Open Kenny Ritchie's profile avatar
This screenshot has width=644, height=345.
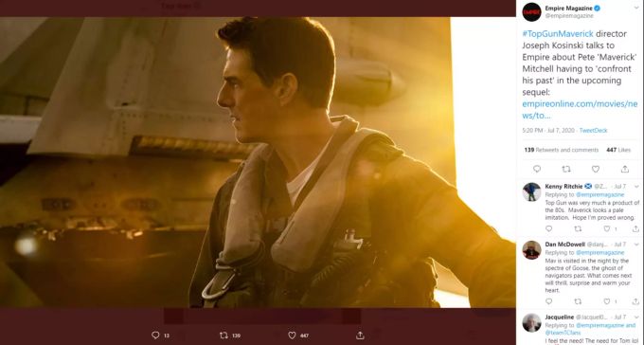pos(531,191)
